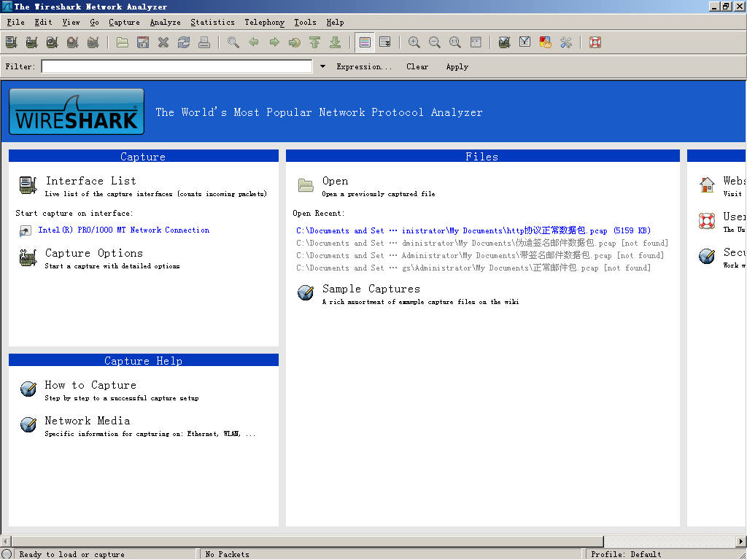Click Find packet magnifier toolbar icon
This screenshot has width=747, height=560.
click(233, 42)
